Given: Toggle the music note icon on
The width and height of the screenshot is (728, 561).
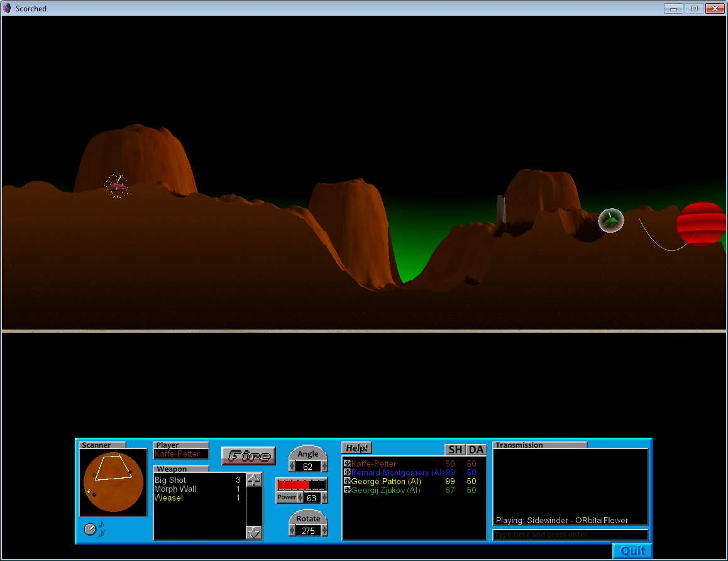Looking at the screenshot, I should [101, 525].
